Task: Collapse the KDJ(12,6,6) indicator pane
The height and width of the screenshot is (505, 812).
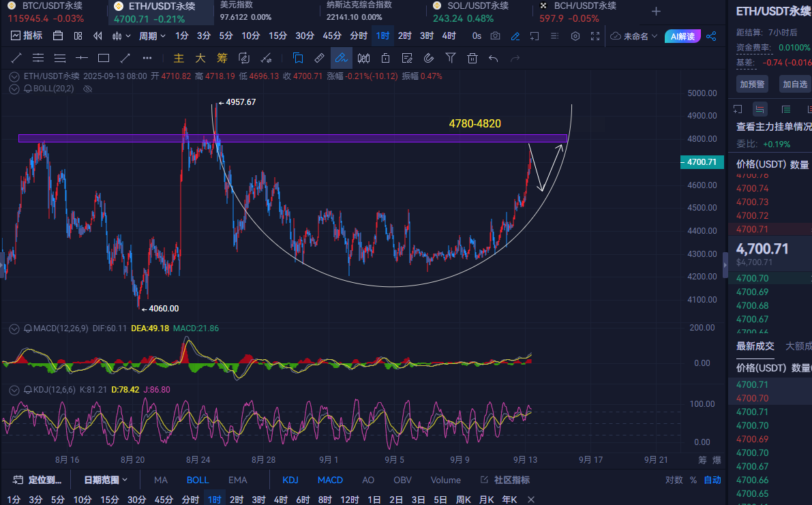Action: pos(14,390)
